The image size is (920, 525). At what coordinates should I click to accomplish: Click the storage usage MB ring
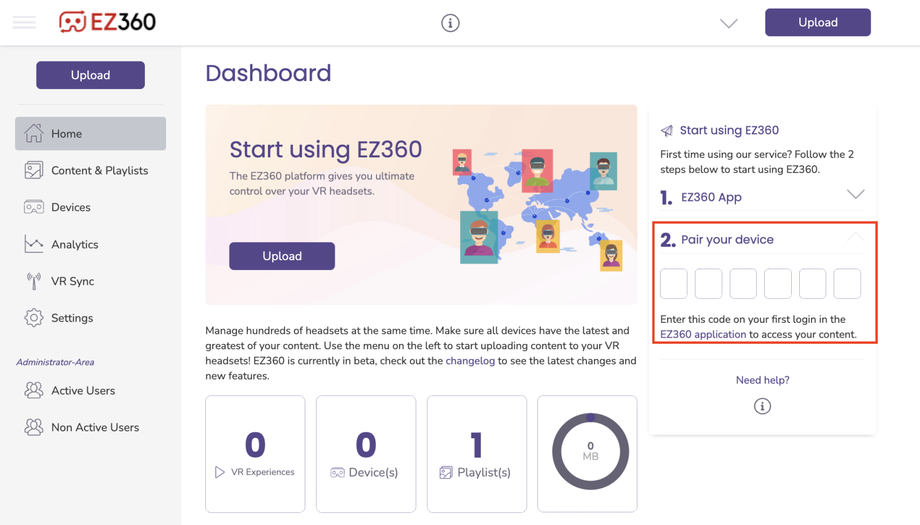tap(590, 452)
